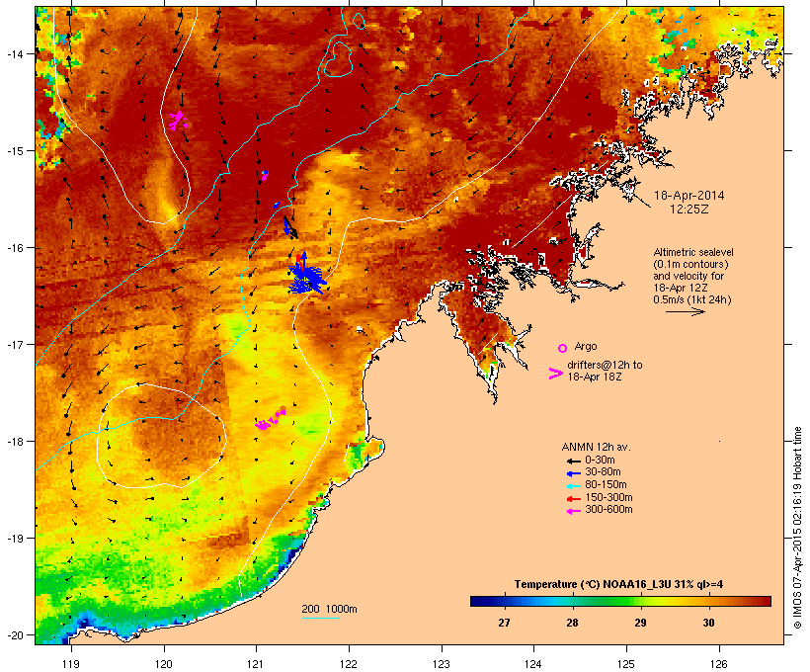Viewport: 810px width, 672px height.
Task: Click the magenta drifter track near 121.2, -17.8
Action: coord(271,419)
